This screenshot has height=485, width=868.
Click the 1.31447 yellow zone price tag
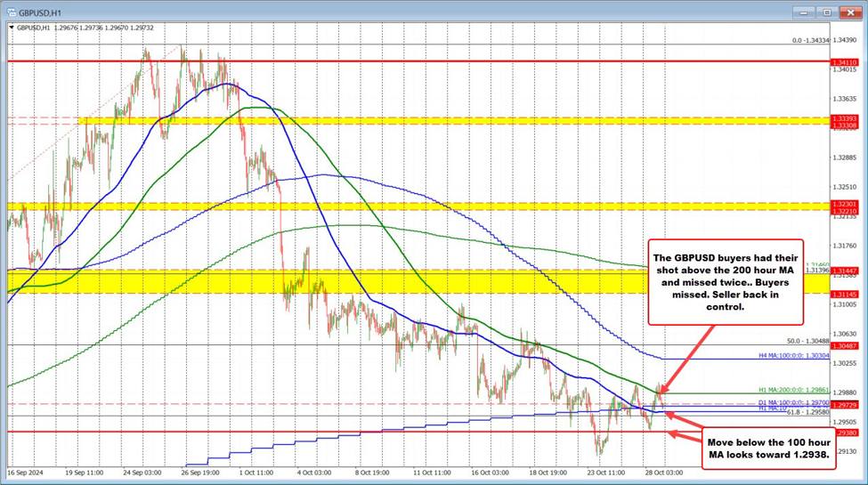coord(844,269)
